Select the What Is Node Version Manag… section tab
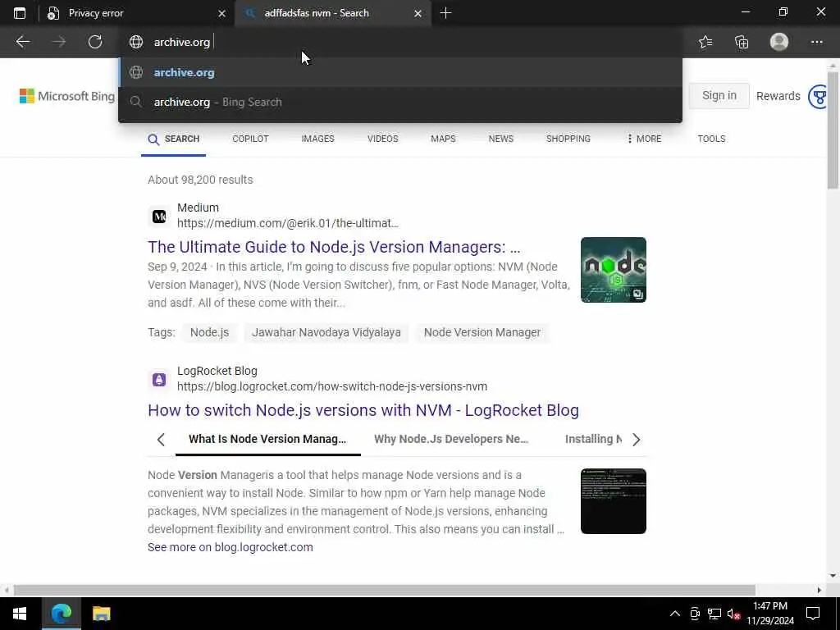This screenshot has height=630, width=840. pyautogui.click(x=267, y=440)
